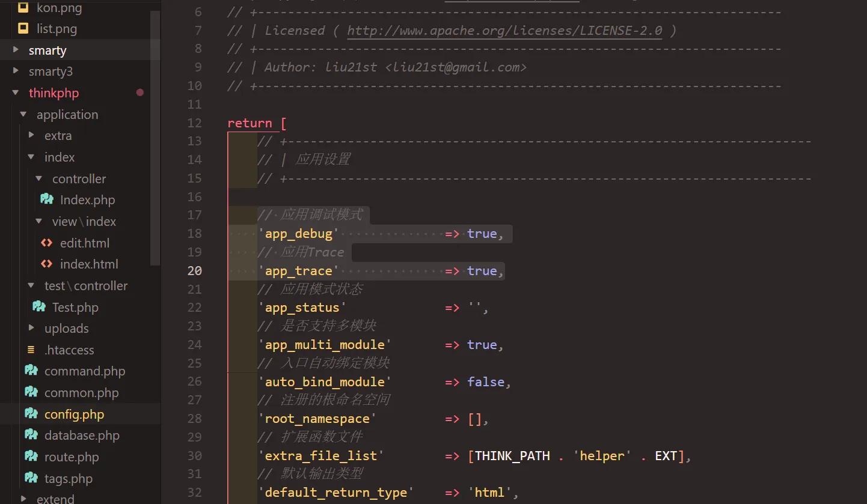The height and width of the screenshot is (504, 867).
Task: Open route.php from the sidebar
Action: pos(72,457)
